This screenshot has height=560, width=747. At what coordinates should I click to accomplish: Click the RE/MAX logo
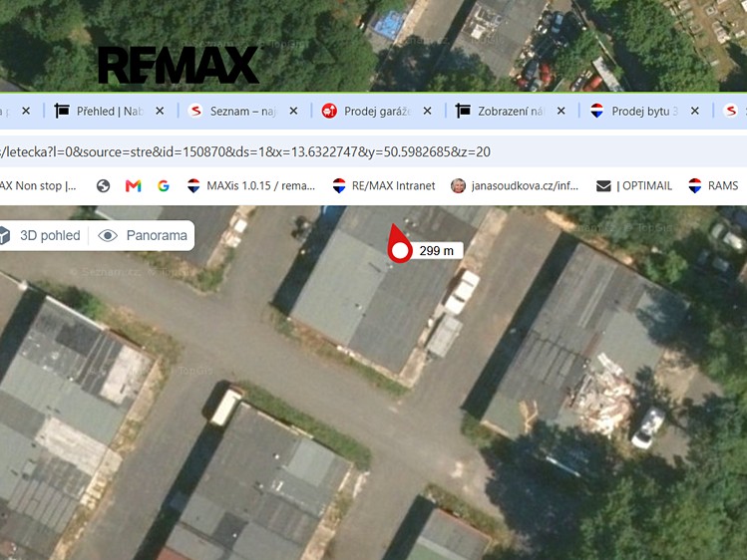(x=179, y=65)
